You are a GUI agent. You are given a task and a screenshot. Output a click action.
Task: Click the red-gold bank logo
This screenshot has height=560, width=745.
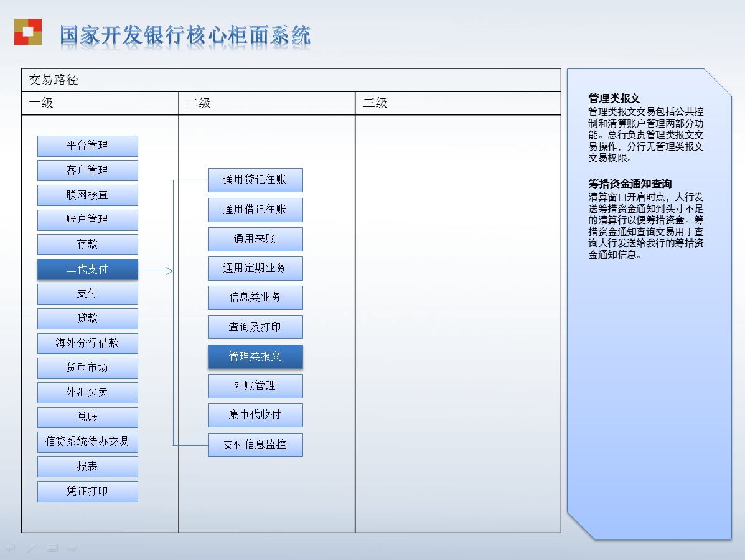tap(28, 32)
